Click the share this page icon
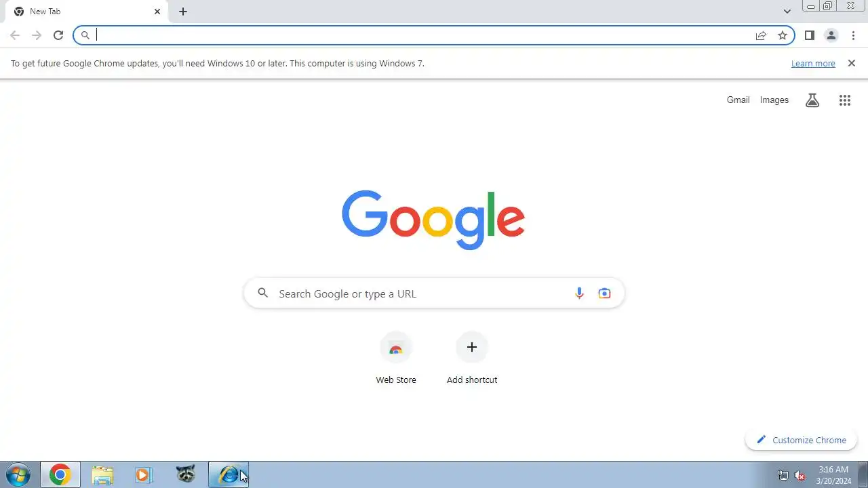Viewport: 868px width, 488px height. pos(761,35)
